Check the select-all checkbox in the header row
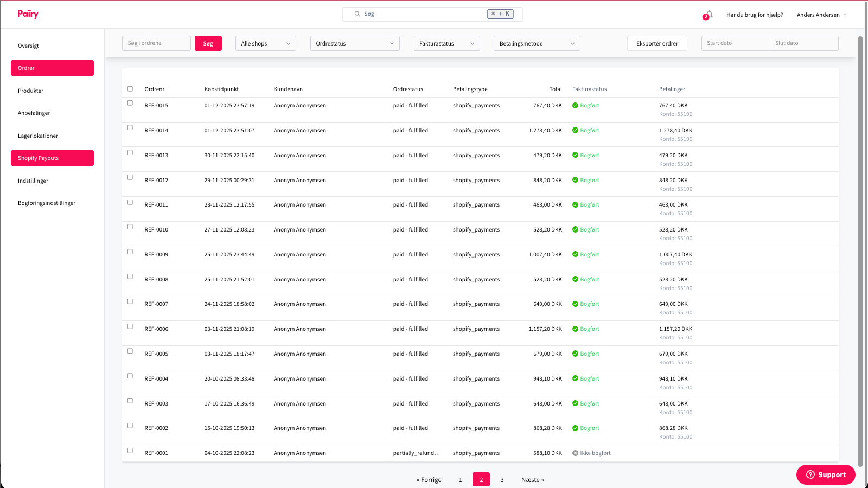Screen dimensions: 868x488 [x=130, y=88]
